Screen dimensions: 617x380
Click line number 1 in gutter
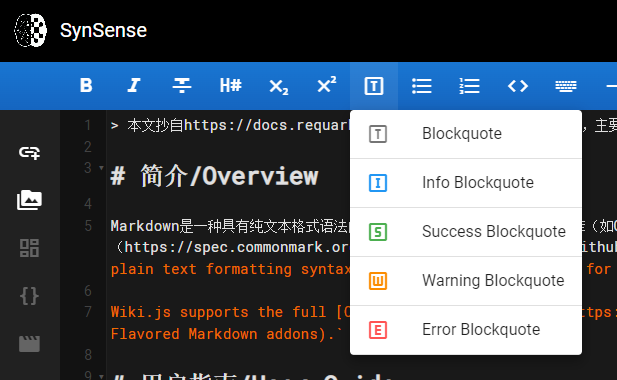(89, 125)
